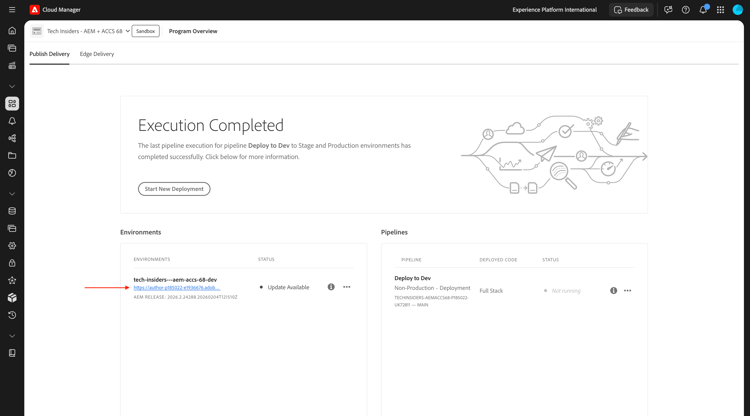Open the help question mark icon

[x=685, y=10]
